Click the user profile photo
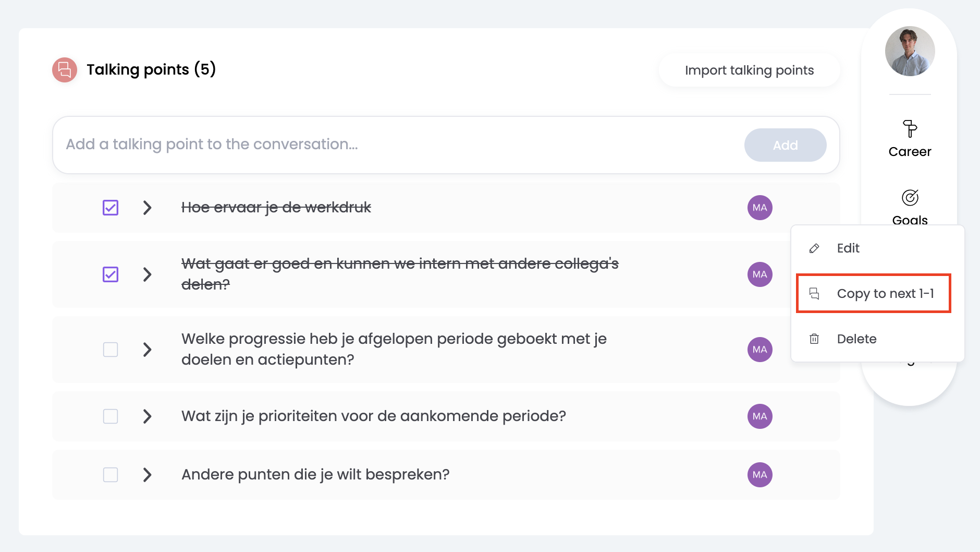The height and width of the screenshot is (552, 980). tap(910, 51)
